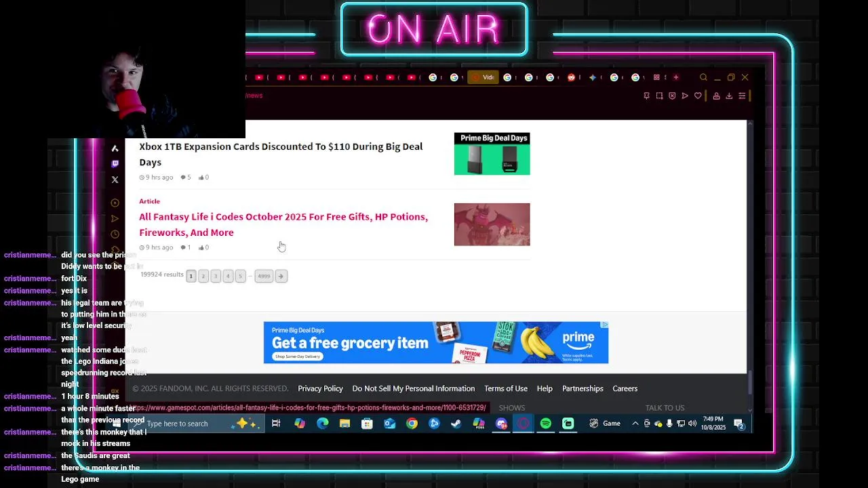This screenshot has width=868, height=488.
Task: Open Do Not Sell My Personal Information link
Action: (x=414, y=388)
